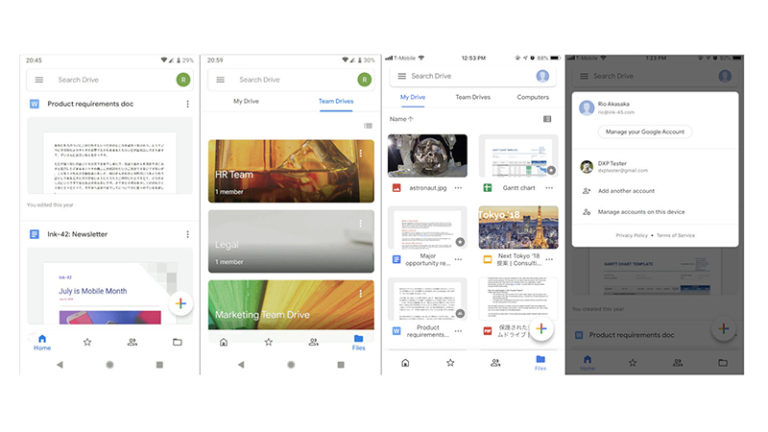Open more options on Marketing Team Drive card

click(x=361, y=293)
